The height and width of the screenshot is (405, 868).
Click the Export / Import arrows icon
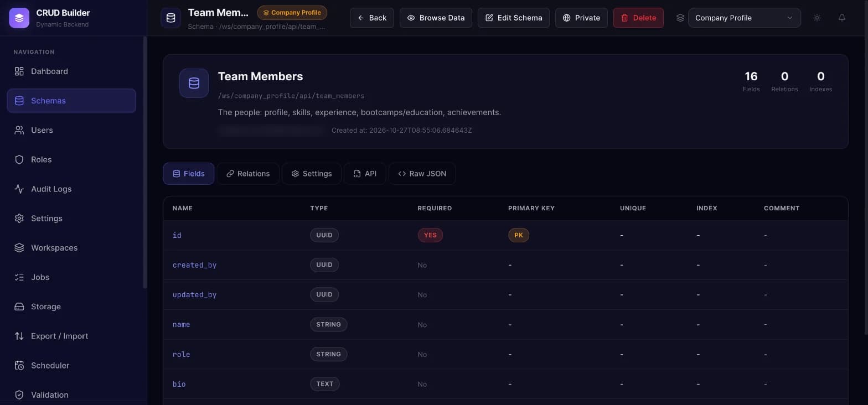(19, 336)
